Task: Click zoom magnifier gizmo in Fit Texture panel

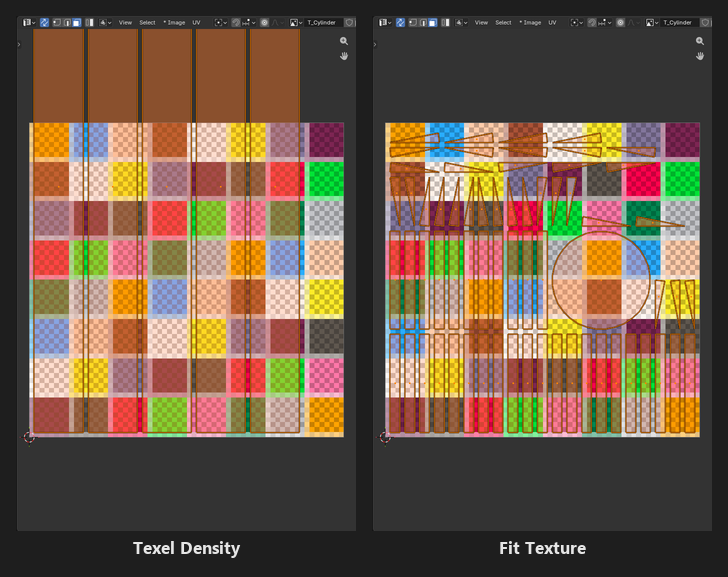Action: [x=700, y=41]
